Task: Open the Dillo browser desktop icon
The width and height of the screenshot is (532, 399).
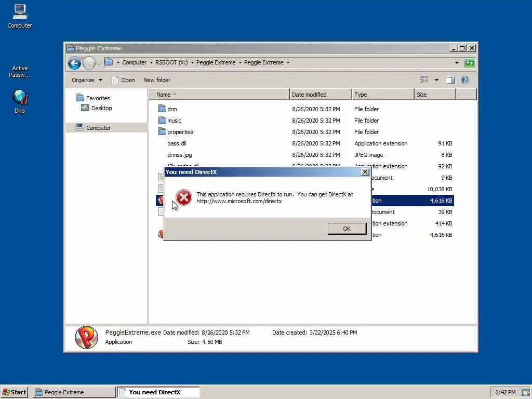Action: (x=20, y=101)
